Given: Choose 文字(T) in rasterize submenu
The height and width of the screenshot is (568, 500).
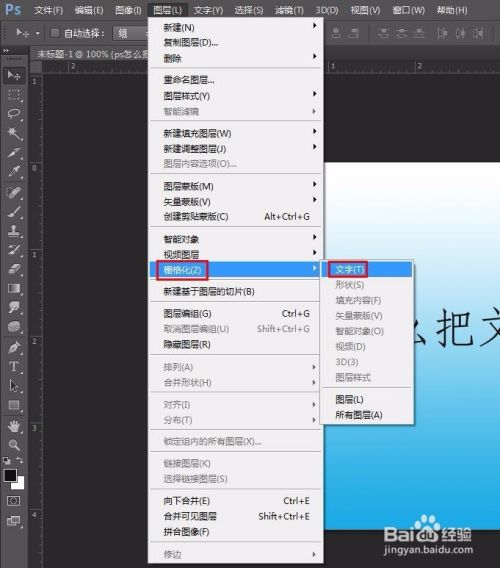Looking at the screenshot, I should click(x=367, y=270).
